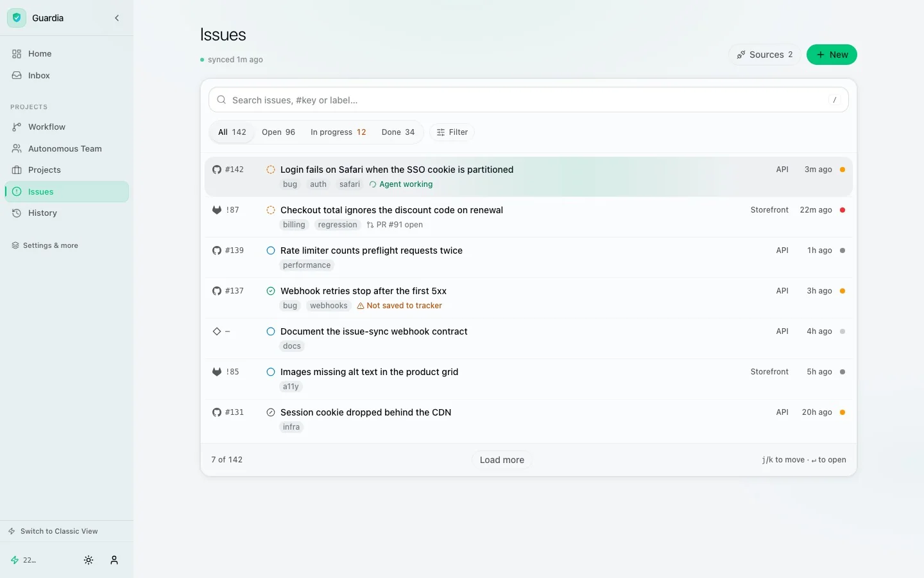Open Home in the sidebar
Screen dimensions: 924x578
67,54
